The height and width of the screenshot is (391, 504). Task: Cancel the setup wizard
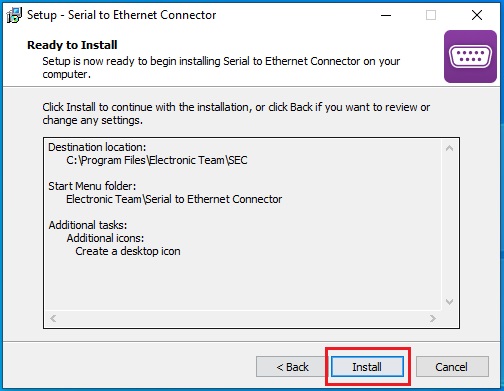click(452, 367)
